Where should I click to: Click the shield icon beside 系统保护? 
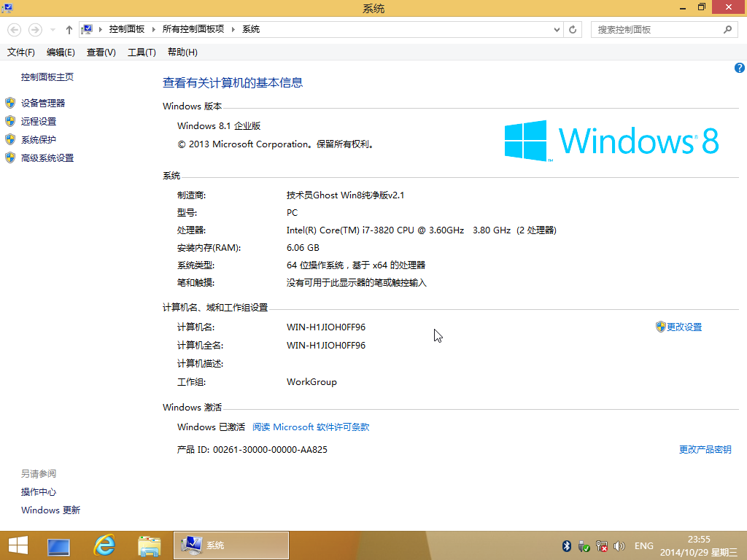coord(10,139)
